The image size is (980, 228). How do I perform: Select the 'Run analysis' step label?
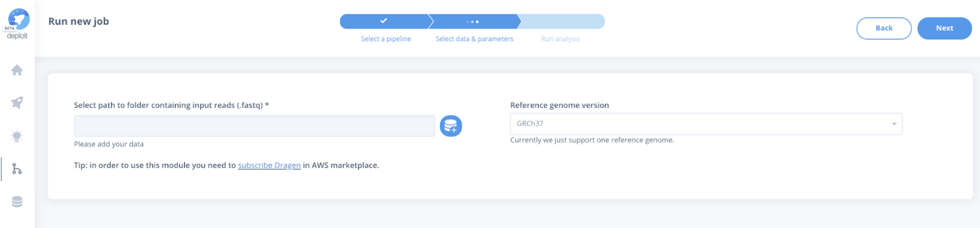coord(560,39)
